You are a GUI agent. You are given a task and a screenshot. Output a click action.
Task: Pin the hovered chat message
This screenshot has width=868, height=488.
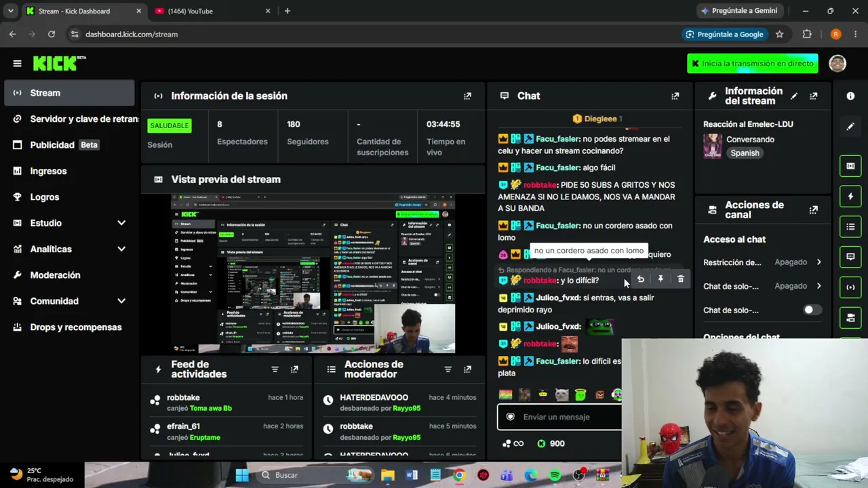click(x=660, y=279)
